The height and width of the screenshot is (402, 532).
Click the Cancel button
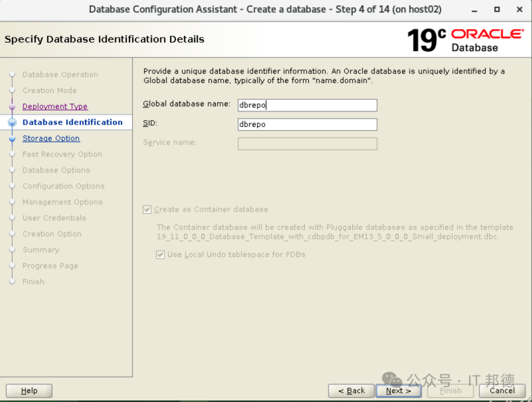(502, 391)
